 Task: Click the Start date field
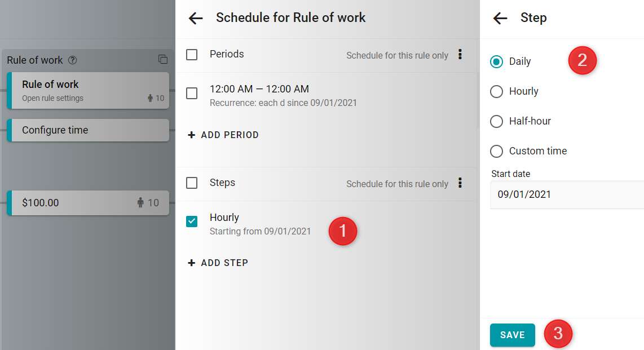pos(567,194)
